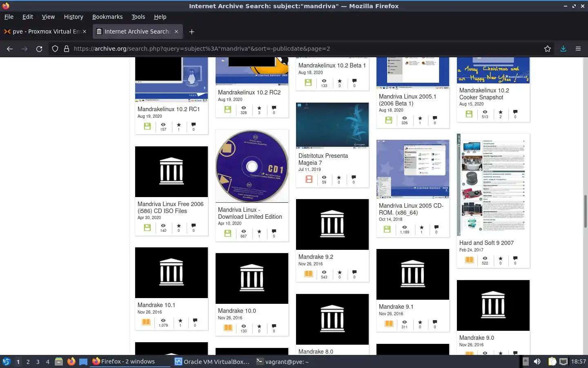Open the Edit menu
Viewport: 588px width, 368px height.
28,17
